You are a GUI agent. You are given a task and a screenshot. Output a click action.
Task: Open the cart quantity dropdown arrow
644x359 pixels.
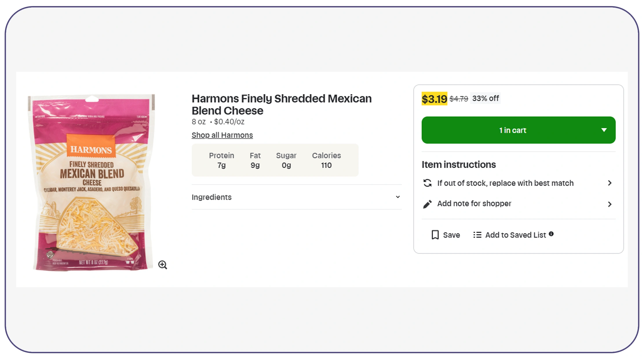pos(604,130)
